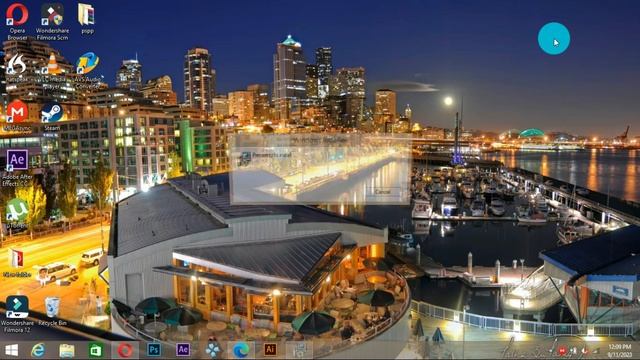Cancel the fading installer dialog

click(382, 191)
